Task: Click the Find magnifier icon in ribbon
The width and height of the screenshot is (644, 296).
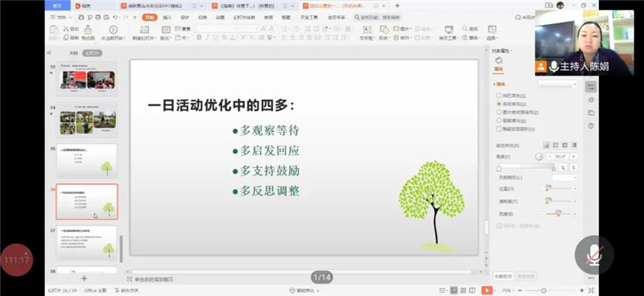Action: (x=465, y=29)
